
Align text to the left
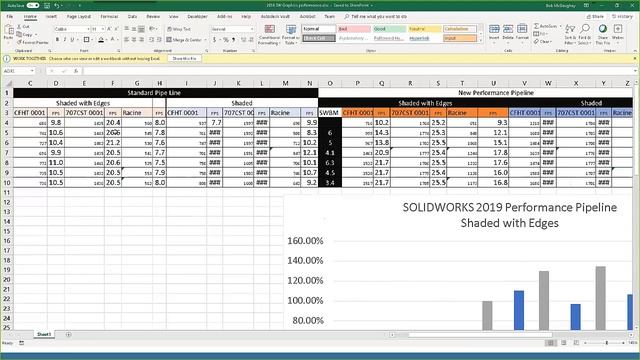coord(127,40)
